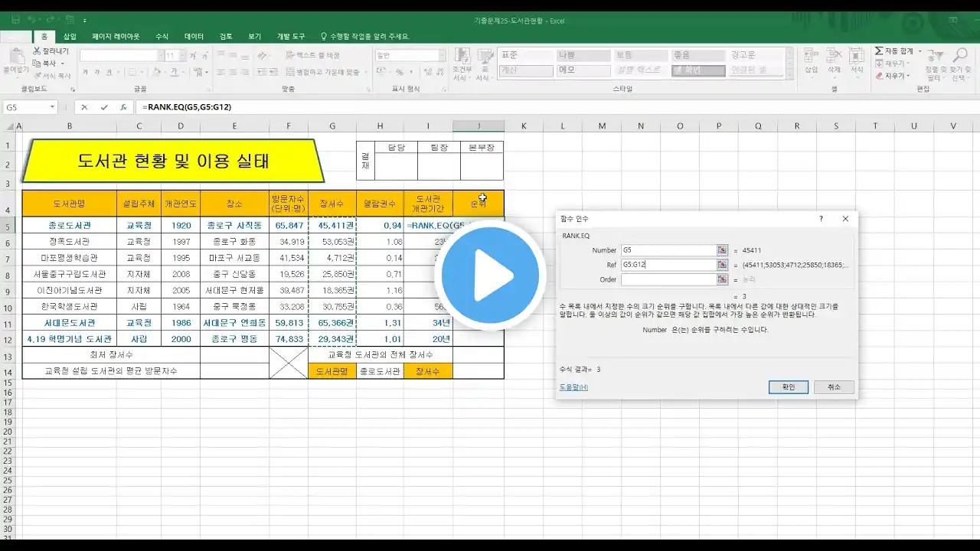Apply the 나쁨 (Bad) cell style
Image resolution: width=980 pixels, height=551 pixels.
pos(583,55)
